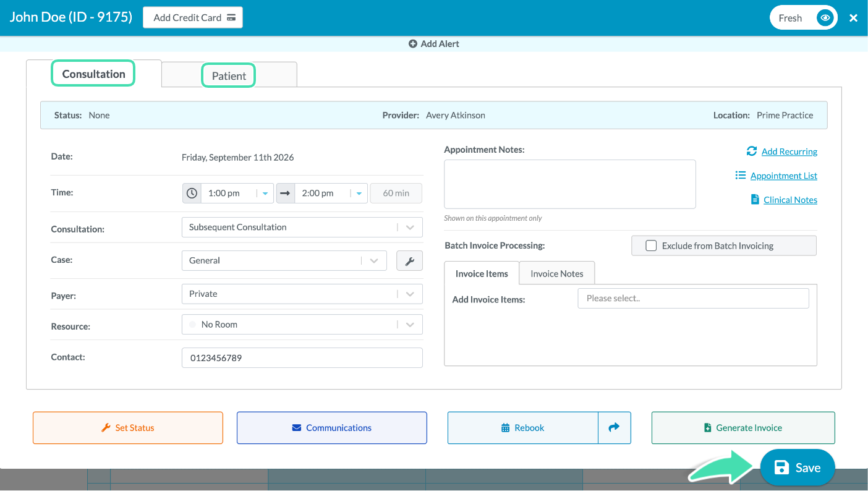Click the Set Status button
Image resolution: width=868 pixels, height=491 pixels.
click(x=128, y=427)
